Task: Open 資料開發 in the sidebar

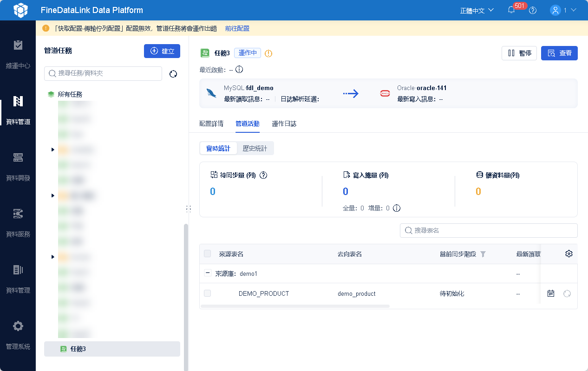Action: [18, 167]
